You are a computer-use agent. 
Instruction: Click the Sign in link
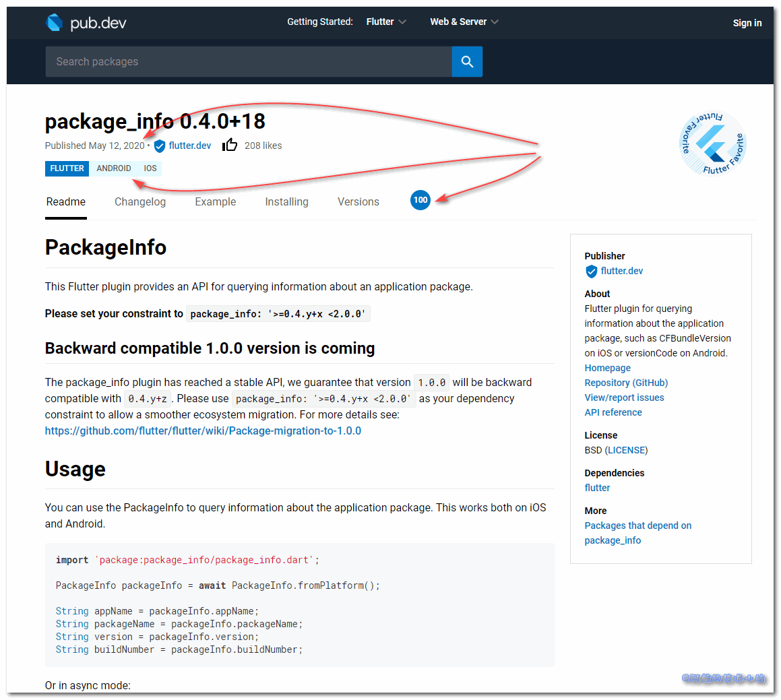747,23
